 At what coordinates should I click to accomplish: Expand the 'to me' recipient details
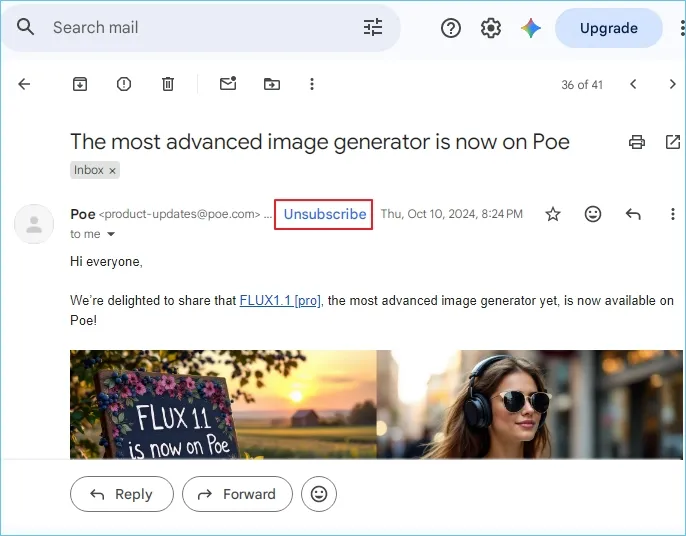(x=111, y=234)
